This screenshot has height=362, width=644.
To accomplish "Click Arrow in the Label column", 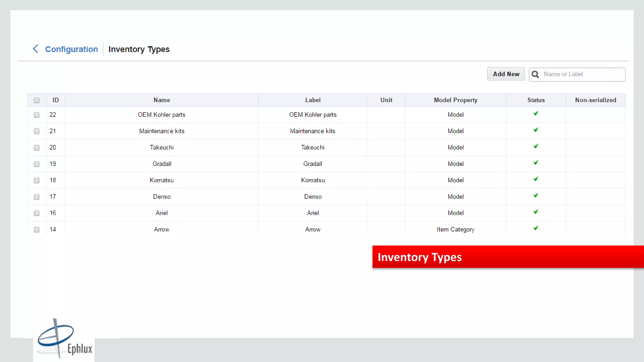I will click(x=313, y=229).
